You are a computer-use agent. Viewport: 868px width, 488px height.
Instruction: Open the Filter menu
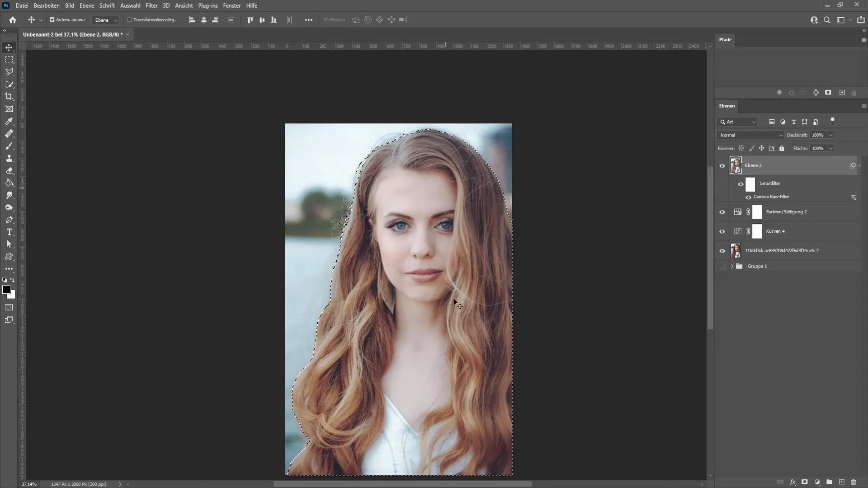tap(151, 5)
